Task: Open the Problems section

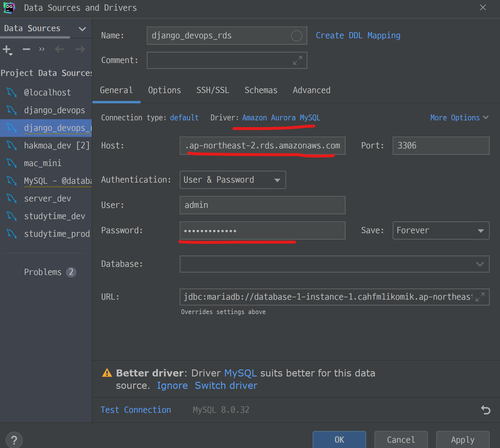Action: [43, 272]
